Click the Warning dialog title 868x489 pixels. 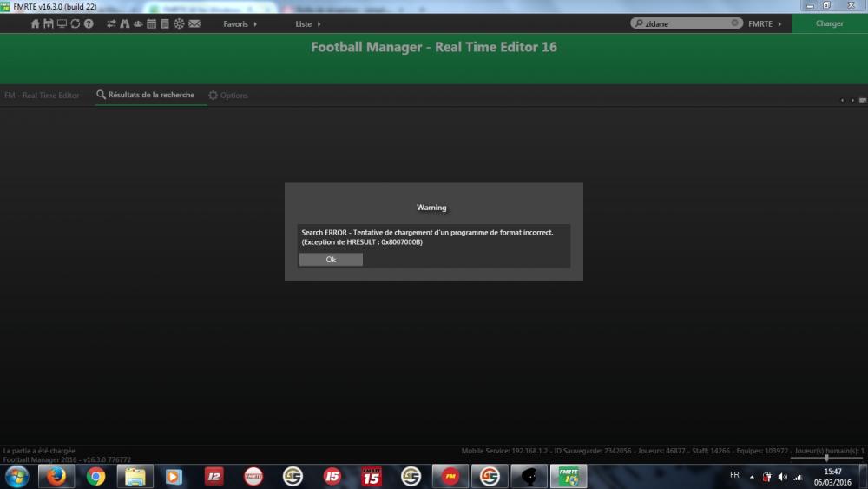click(x=431, y=207)
